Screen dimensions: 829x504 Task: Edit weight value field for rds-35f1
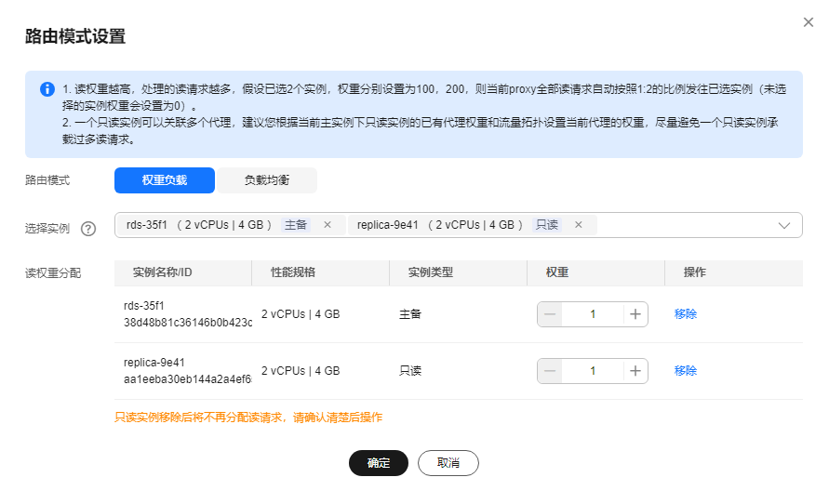tap(593, 314)
